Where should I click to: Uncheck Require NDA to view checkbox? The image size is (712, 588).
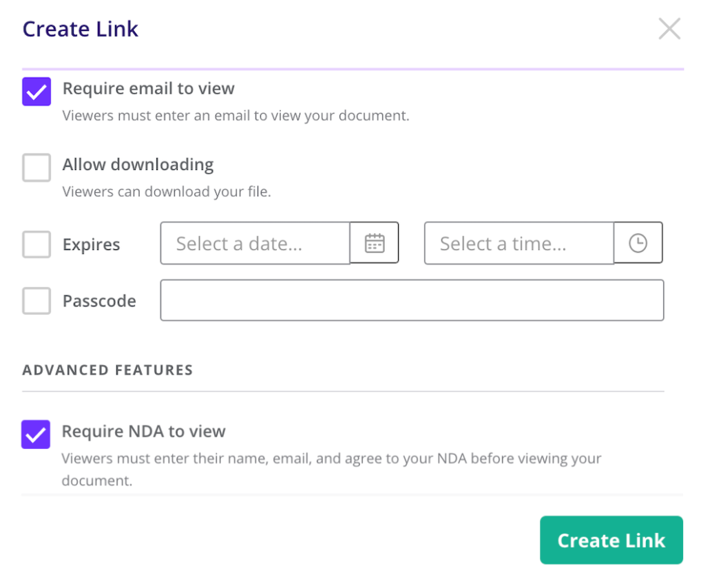(x=35, y=434)
